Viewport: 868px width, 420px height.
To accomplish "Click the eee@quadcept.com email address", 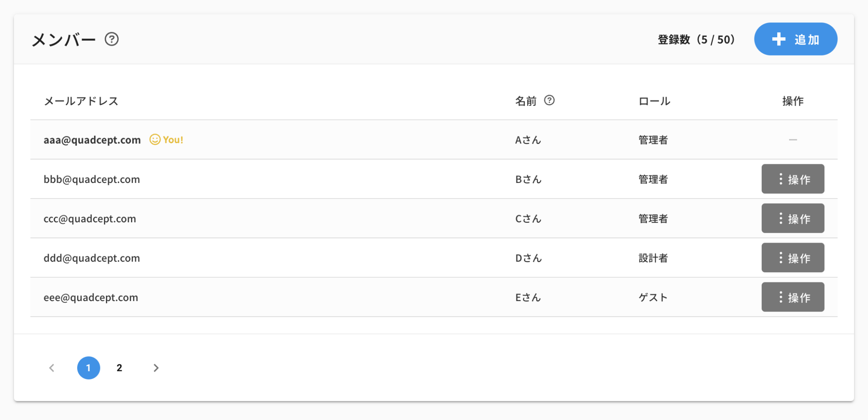I will (x=91, y=298).
